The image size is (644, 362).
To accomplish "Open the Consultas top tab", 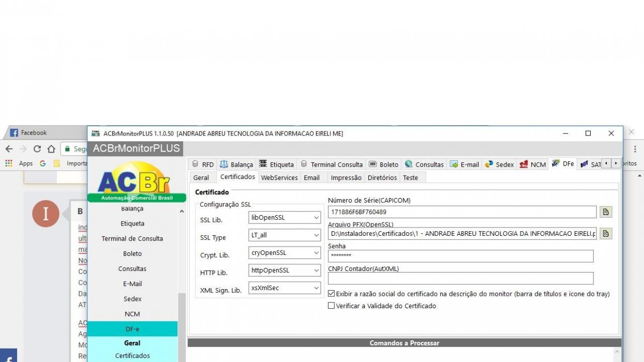I will pyautogui.click(x=424, y=164).
